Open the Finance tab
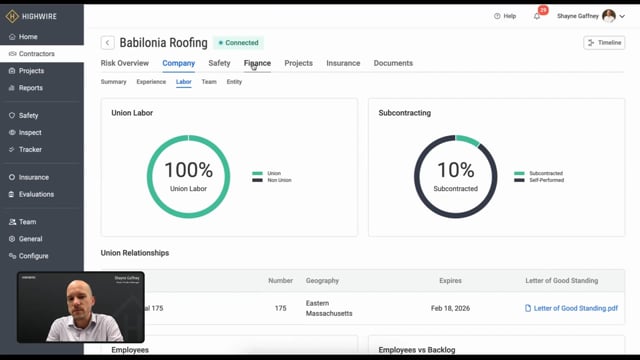This screenshot has height=360, width=640. pyautogui.click(x=257, y=63)
